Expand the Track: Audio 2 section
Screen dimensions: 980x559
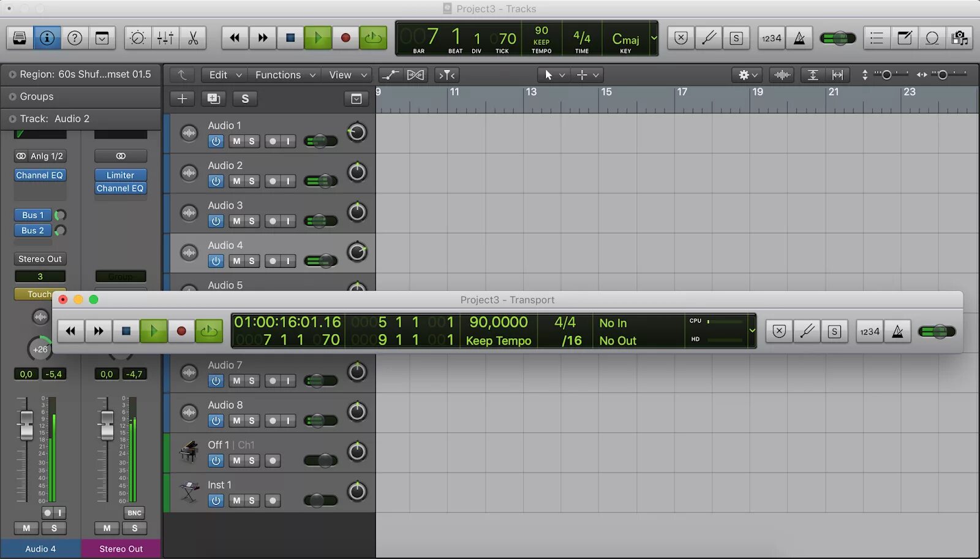[x=12, y=119]
